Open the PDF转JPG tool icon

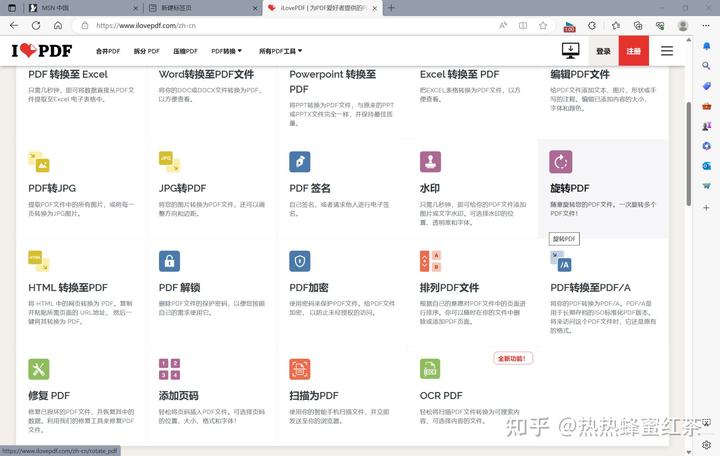39,162
